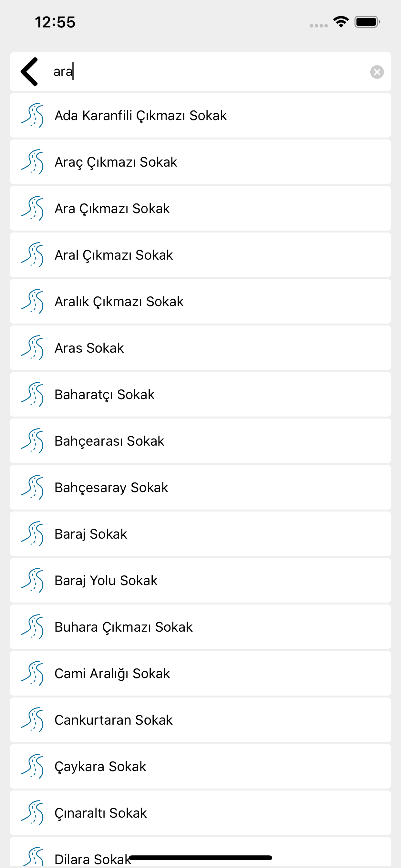The height and width of the screenshot is (868, 401).
Task: Pick Bahçearası Sokak from results
Action: [200, 441]
